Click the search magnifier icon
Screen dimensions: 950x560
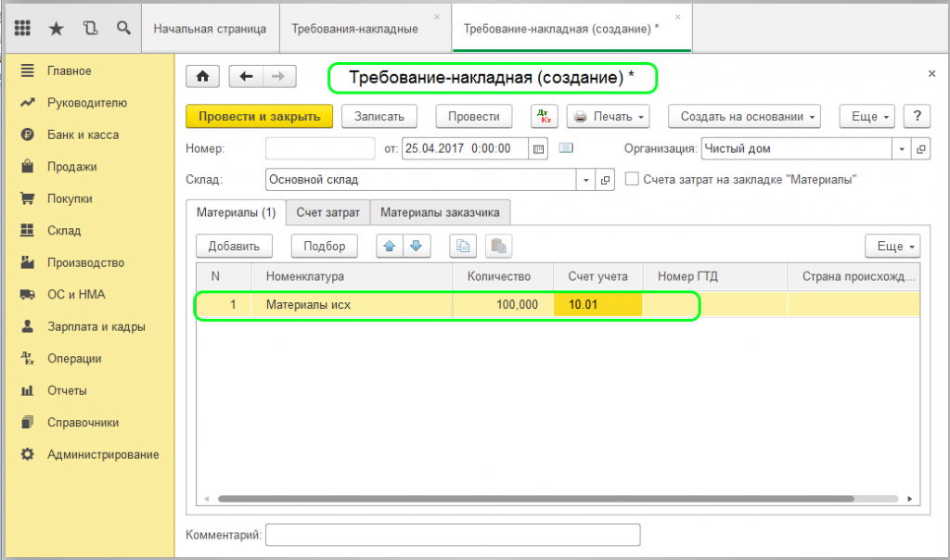pyautogui.click(x=123, y=28)
